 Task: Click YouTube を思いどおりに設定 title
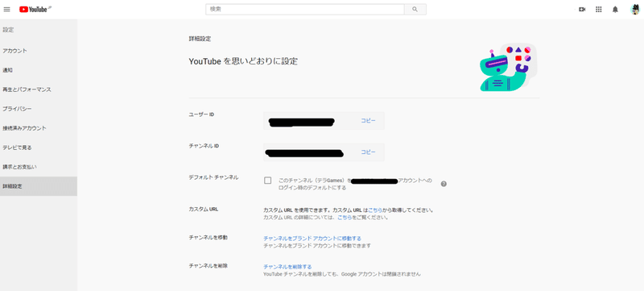(243, 61)
